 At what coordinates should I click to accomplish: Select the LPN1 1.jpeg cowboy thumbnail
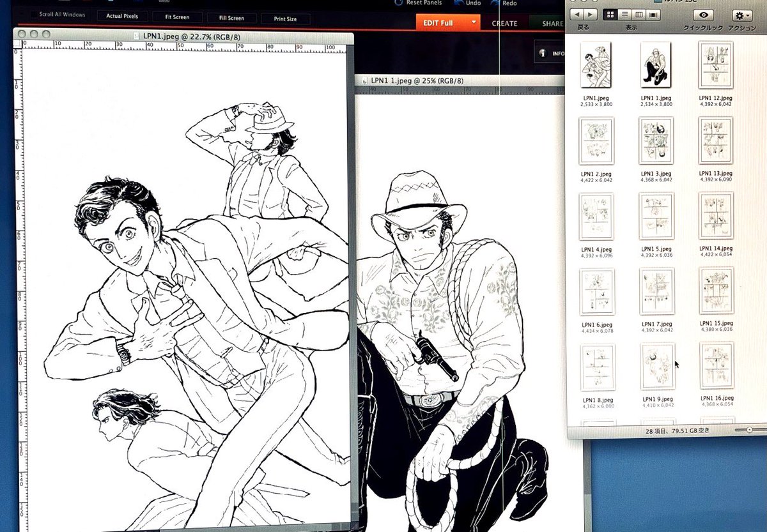[x=655, y=65]
